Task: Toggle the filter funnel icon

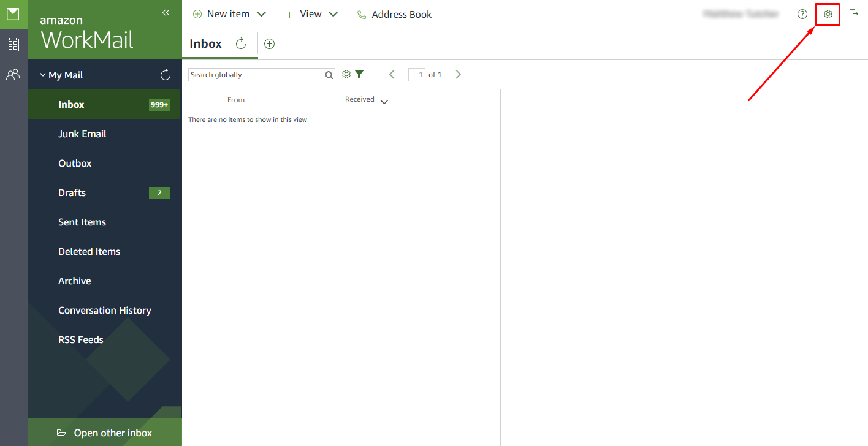Action: (x=359, y=74)
